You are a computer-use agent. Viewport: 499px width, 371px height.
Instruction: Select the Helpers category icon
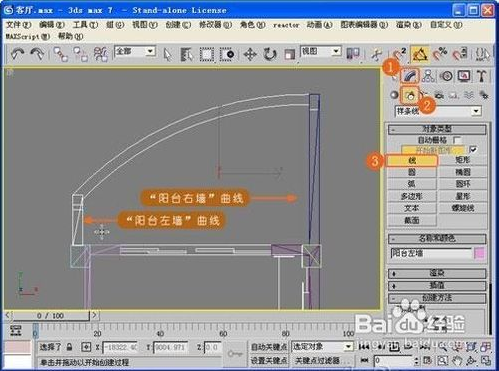click(x=454, y=96)
